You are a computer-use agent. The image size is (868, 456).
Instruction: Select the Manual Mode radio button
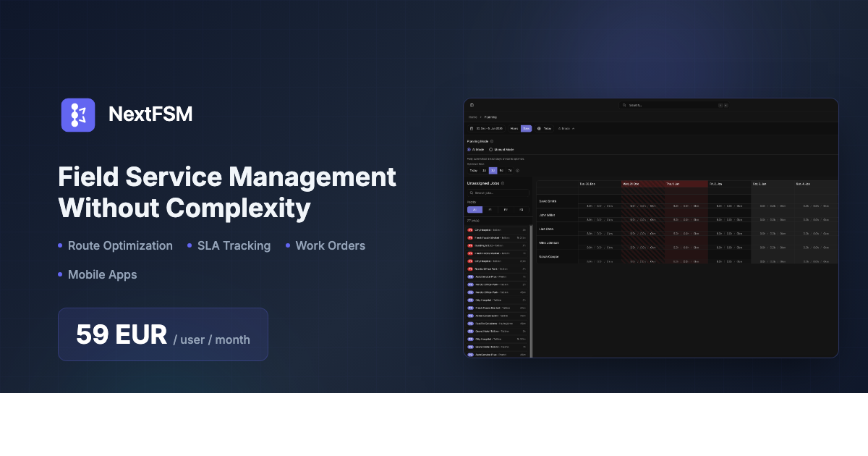tap(490, 149)
